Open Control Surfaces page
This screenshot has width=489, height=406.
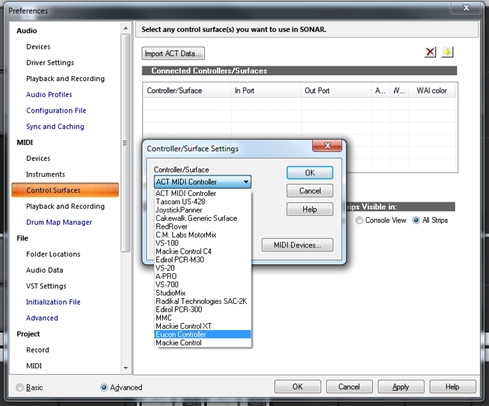tap(65, 190)
